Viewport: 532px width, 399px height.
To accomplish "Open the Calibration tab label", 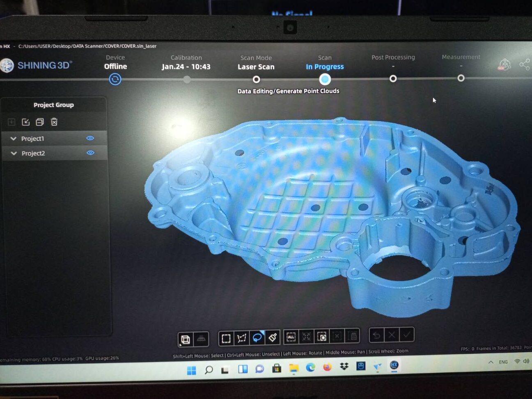I will point(186,57).
